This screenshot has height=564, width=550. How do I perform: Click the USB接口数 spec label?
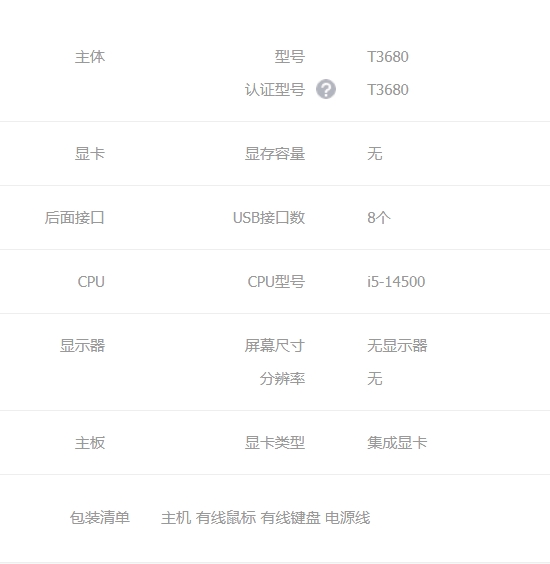[269, 218]
